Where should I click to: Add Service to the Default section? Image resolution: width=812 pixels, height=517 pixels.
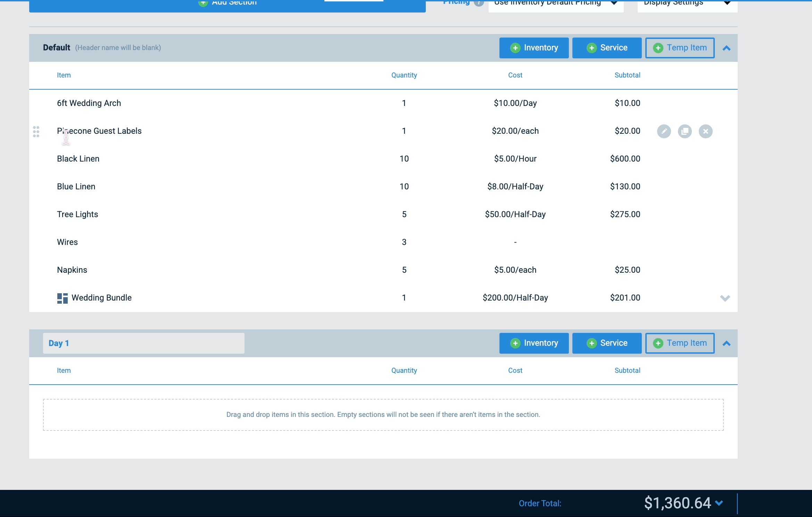point(607,48)
